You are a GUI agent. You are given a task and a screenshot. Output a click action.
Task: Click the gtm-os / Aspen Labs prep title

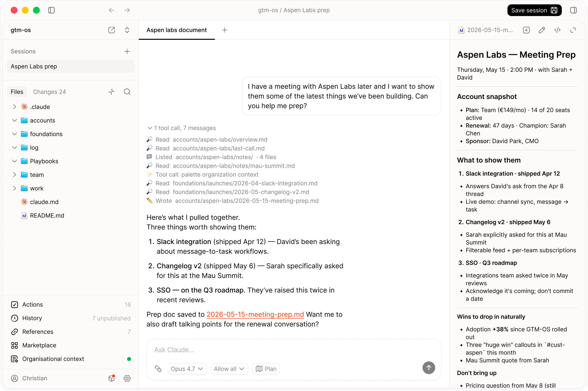(x=294, y=10)
